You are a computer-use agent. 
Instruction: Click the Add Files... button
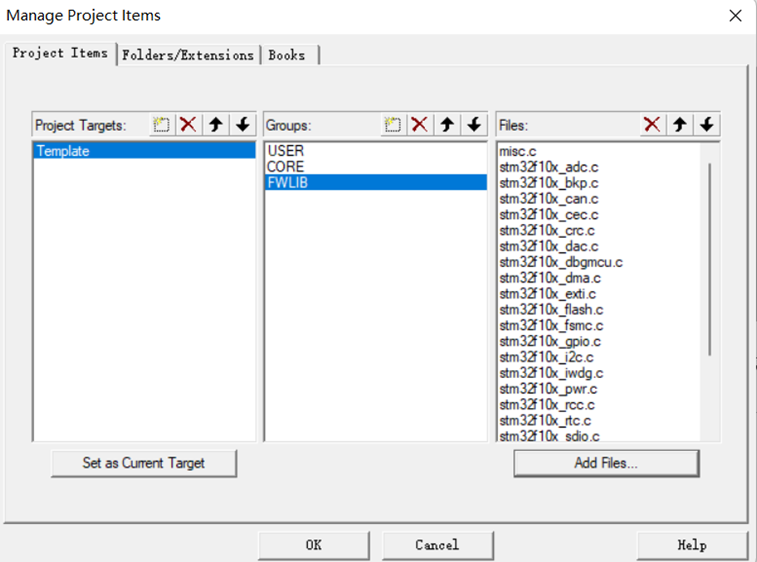coord(606,463)
